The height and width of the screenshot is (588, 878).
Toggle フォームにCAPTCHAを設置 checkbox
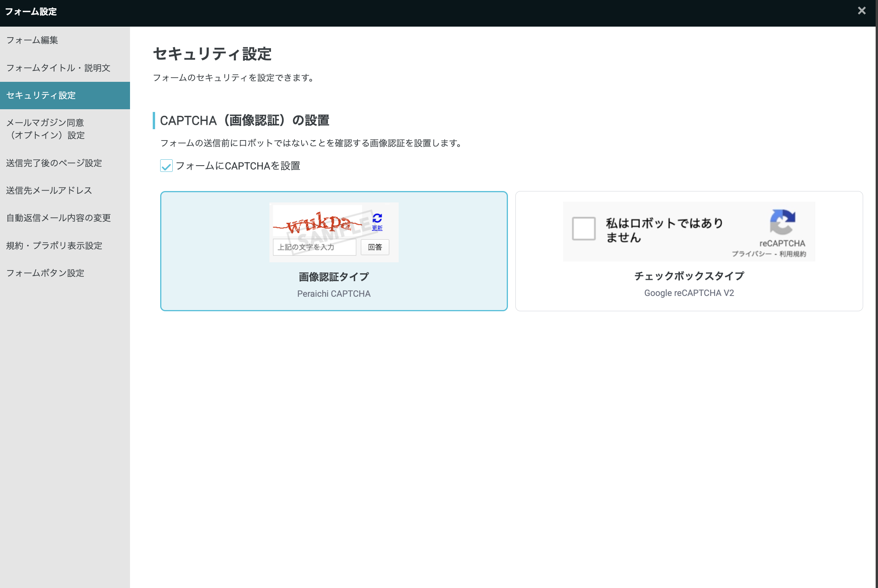(166, 166)
